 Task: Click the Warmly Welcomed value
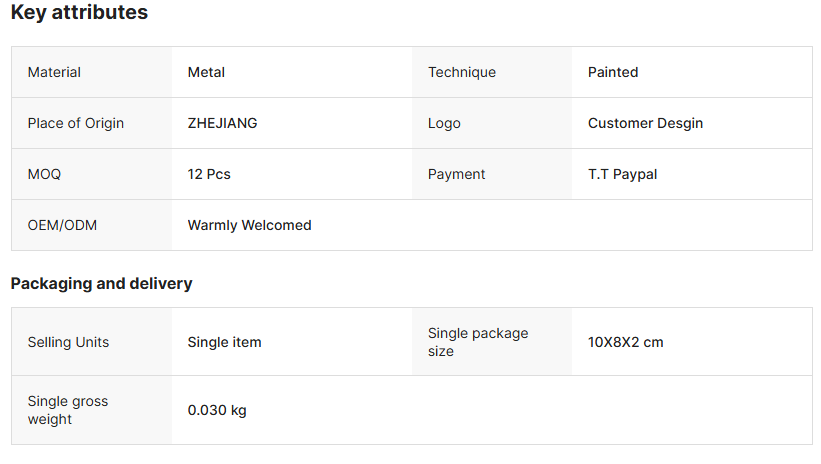click(249, 225)
